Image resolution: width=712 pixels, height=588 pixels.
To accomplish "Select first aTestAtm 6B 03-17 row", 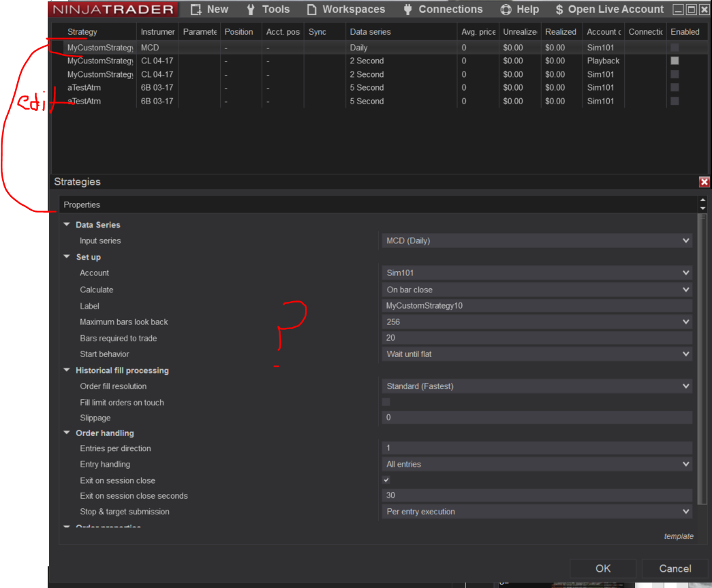I will pyautogui.click(x=380, y=87).
